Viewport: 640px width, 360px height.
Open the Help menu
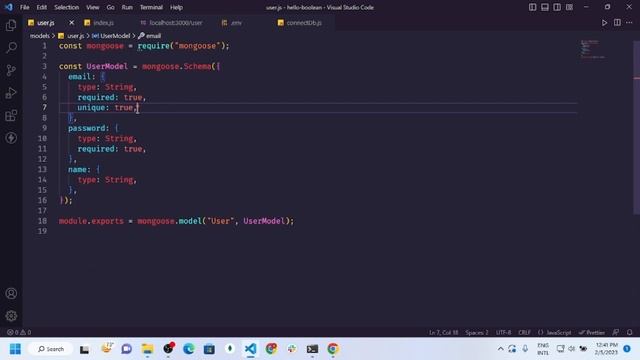coord(176,7)
